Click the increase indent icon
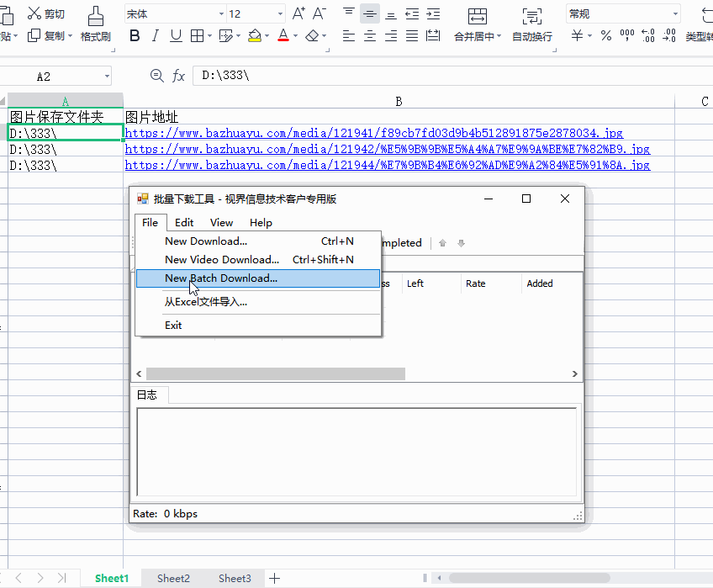713x588 pixels. [433, 14]
